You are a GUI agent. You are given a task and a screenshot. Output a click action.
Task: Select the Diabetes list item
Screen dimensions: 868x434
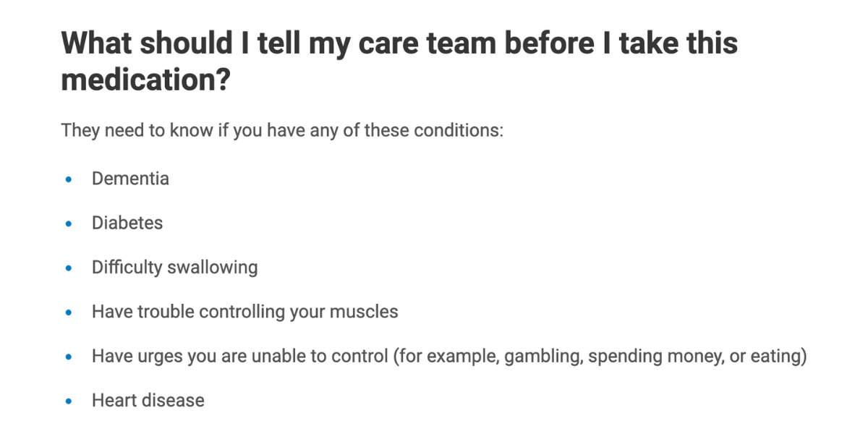[127, 223]
